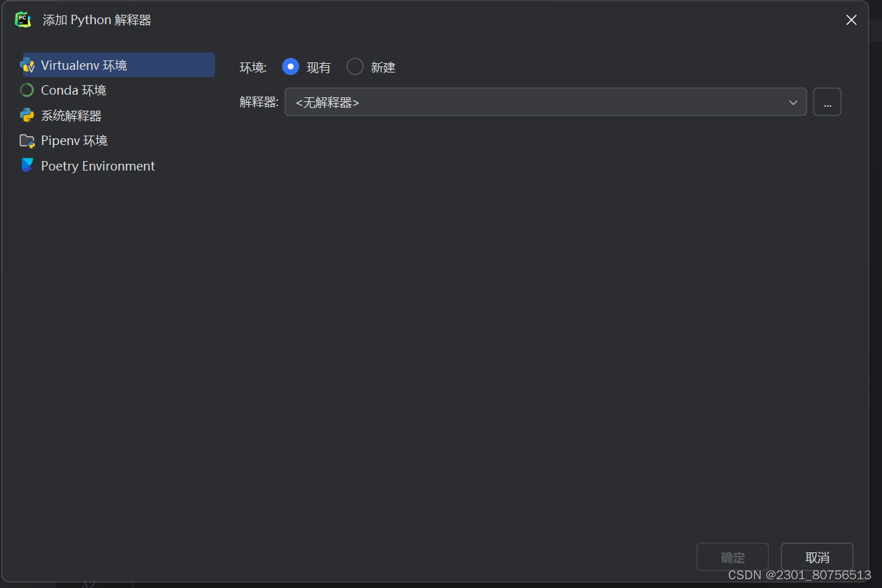Click the 添加 Python 解释器 title text
Viewport: 882px width, 588px height.
[97, 20]
